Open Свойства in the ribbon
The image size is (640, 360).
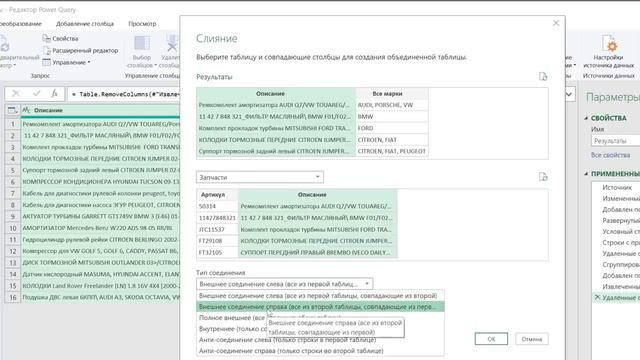tap(60, 38)
